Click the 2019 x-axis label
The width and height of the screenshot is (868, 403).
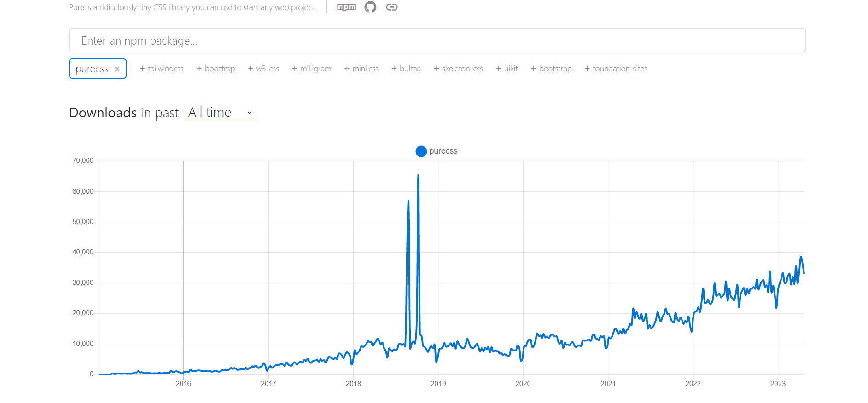[x=438, y=384]
